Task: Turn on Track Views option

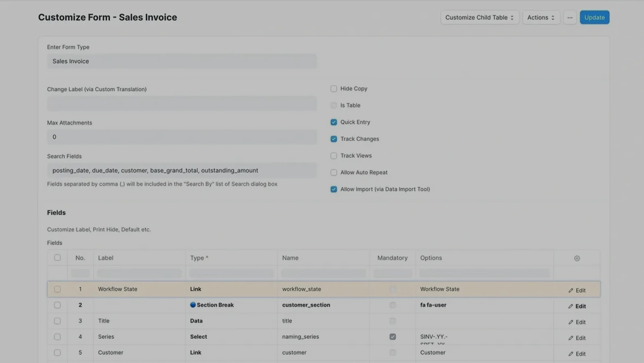Action: coord(334,156)
